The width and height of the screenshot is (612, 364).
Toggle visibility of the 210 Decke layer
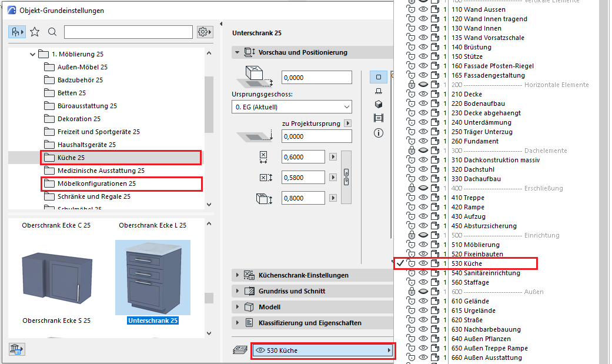423,94
